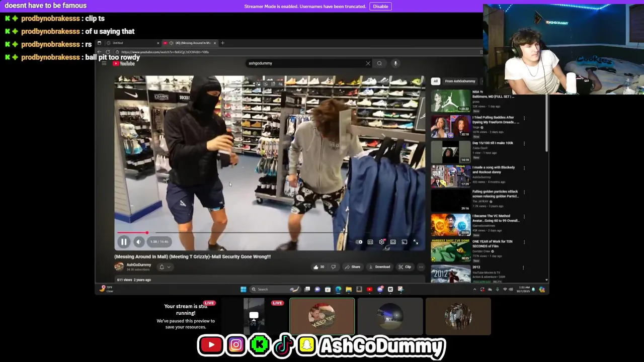Select the KEEP OFF highlighted scene thumbnail
This screenshot has width=644, height=362.
tap(322, 316)
